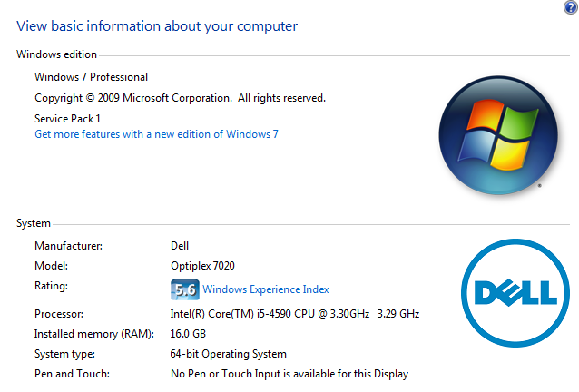This screenshot has width=579, height=392.
Task: Click the 'Windows edition' section header
Action: click(x=56, y=54)
